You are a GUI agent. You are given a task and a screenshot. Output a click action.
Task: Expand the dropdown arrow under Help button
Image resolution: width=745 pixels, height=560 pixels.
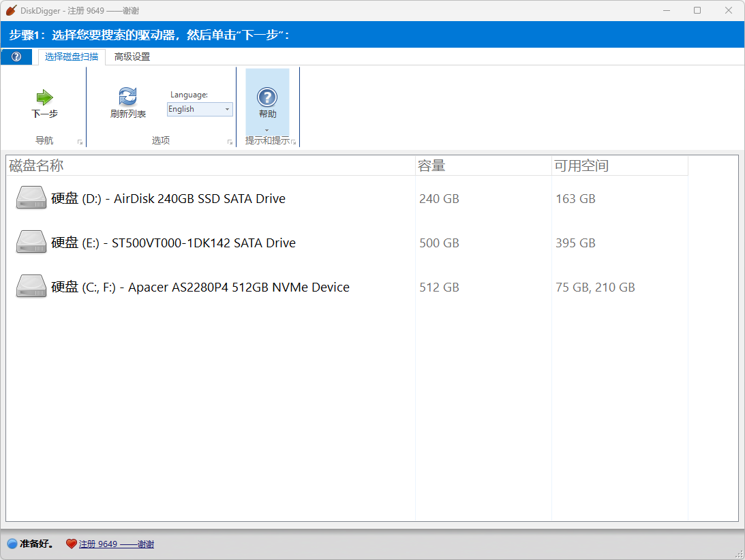267,130
